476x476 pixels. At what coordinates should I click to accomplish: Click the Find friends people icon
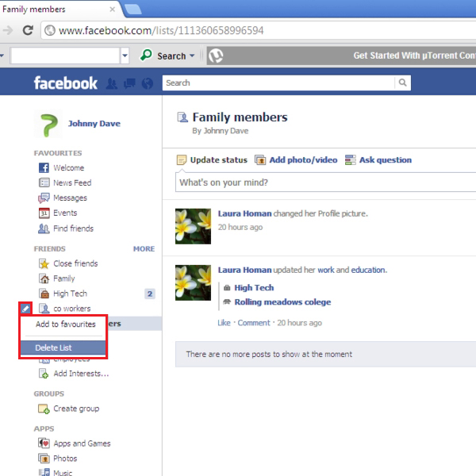pos(44,228)
